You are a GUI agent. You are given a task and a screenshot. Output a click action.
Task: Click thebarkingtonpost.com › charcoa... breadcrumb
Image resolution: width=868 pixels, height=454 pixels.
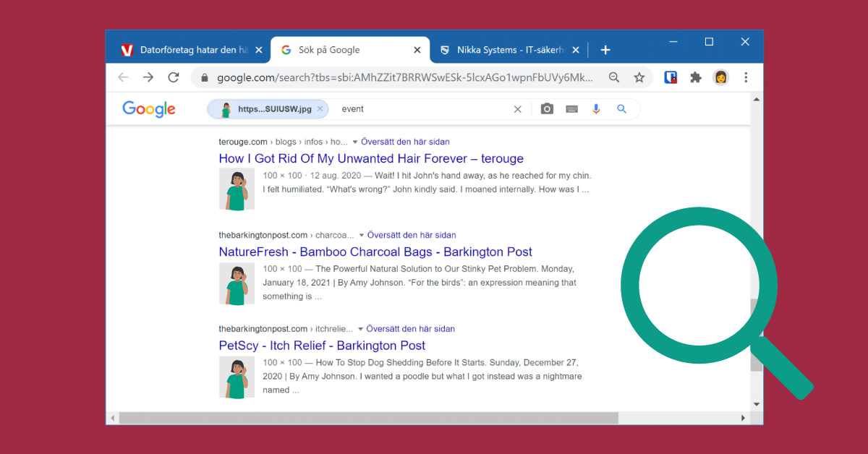coord(286,235)
